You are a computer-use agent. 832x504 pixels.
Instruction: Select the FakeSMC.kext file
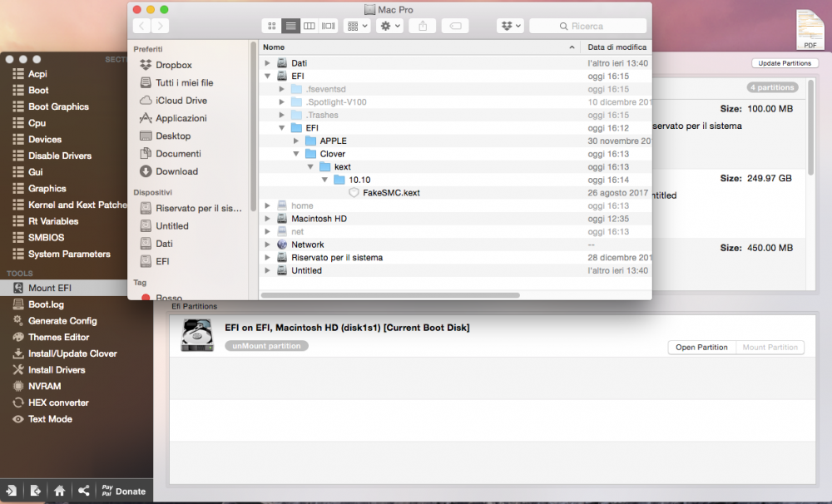click(392, 193)
